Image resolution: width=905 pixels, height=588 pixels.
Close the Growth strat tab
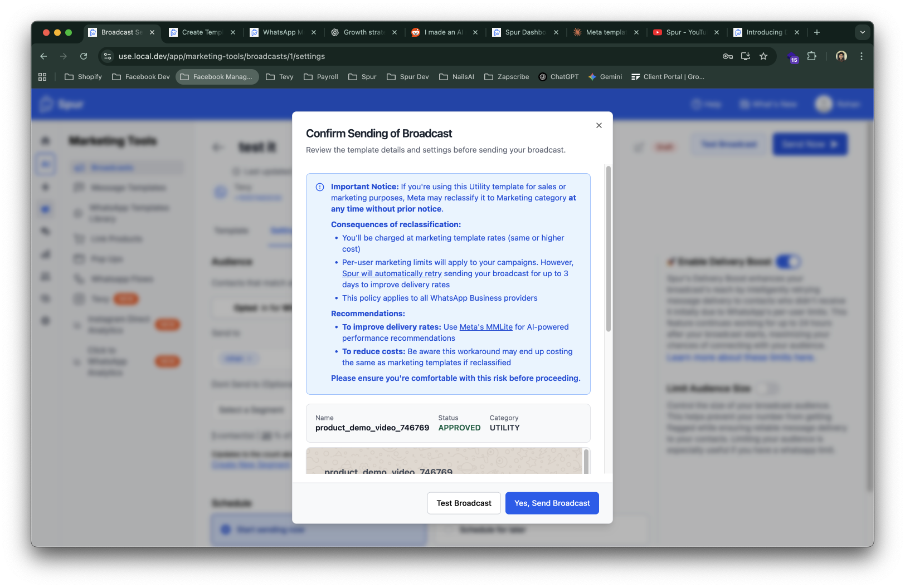point(395,32)
